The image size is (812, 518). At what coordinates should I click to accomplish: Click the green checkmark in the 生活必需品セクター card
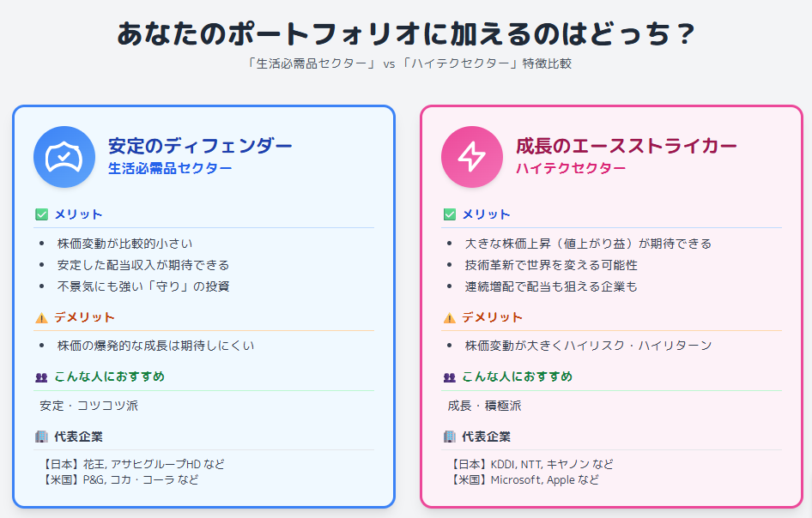point(41,214)
